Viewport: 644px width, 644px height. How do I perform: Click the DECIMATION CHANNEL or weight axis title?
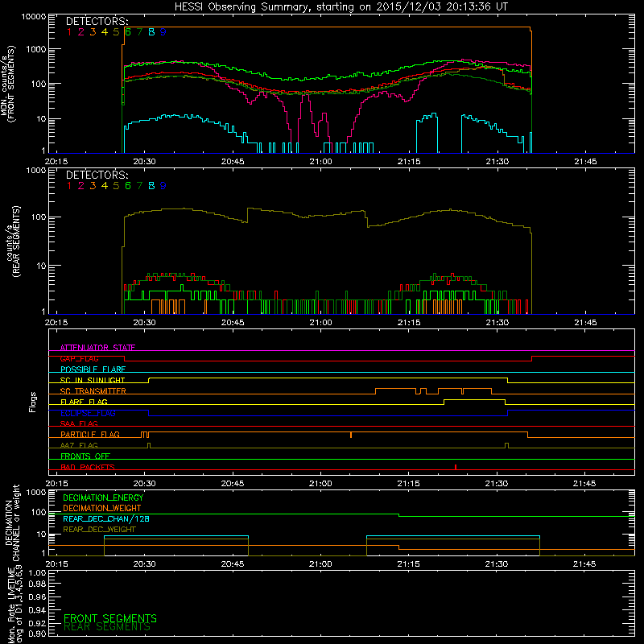pyautogui.click(x=12, y=522)
